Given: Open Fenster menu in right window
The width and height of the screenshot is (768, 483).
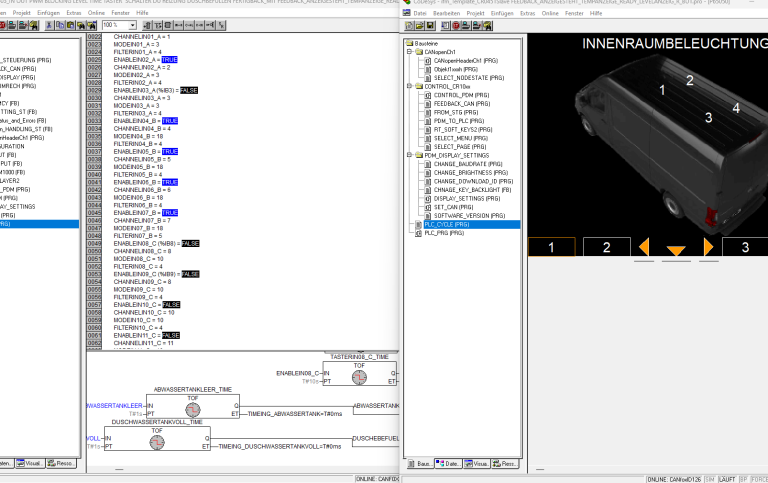Looking at the screenshot, I should 574,13.
